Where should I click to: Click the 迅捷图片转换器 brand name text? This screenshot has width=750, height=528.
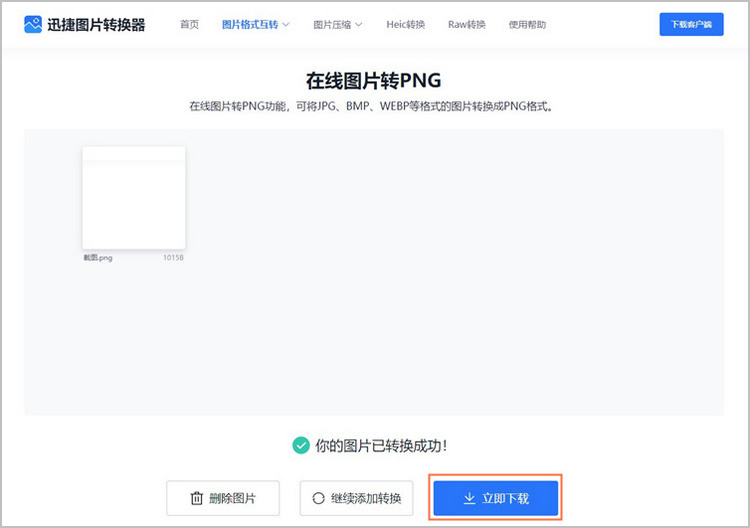click(96, 25)
